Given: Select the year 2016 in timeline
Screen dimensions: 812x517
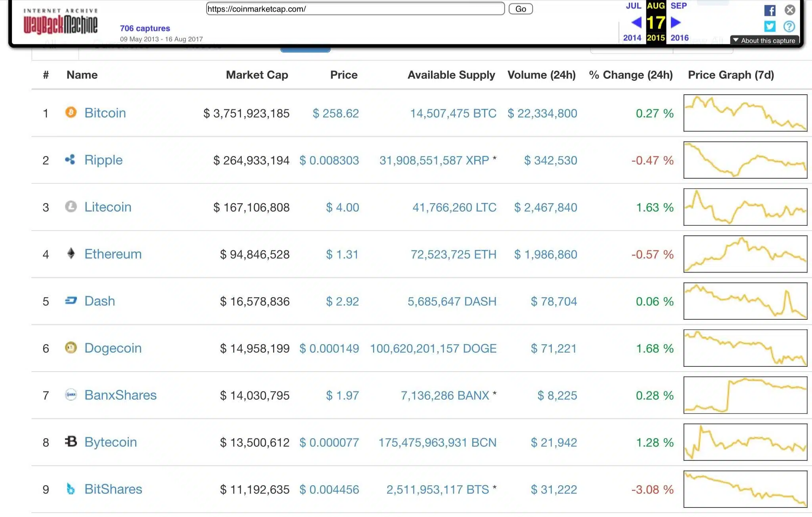Looking at the screenshot, I should point(679,38).
